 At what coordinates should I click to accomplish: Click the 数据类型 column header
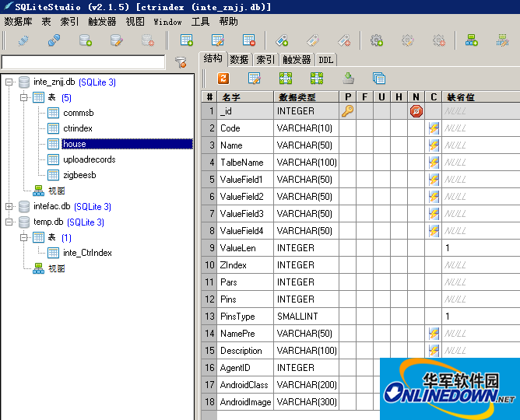307,96
